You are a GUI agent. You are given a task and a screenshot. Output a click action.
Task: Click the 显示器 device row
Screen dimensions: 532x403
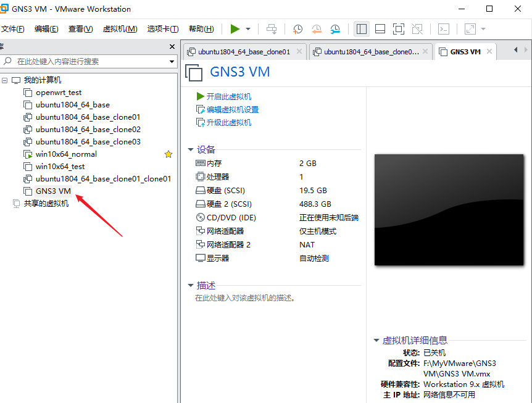[278, 258]
